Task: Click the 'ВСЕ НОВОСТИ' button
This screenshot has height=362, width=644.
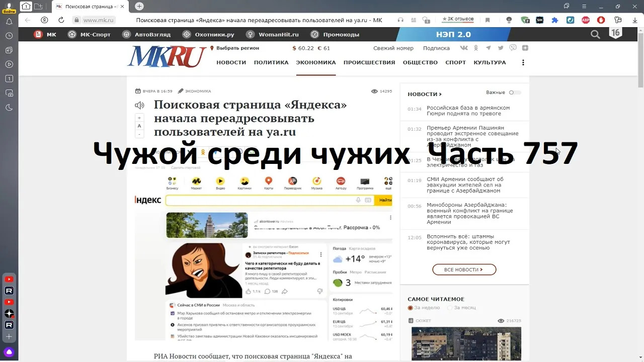Action: click(x=464, y=269)
